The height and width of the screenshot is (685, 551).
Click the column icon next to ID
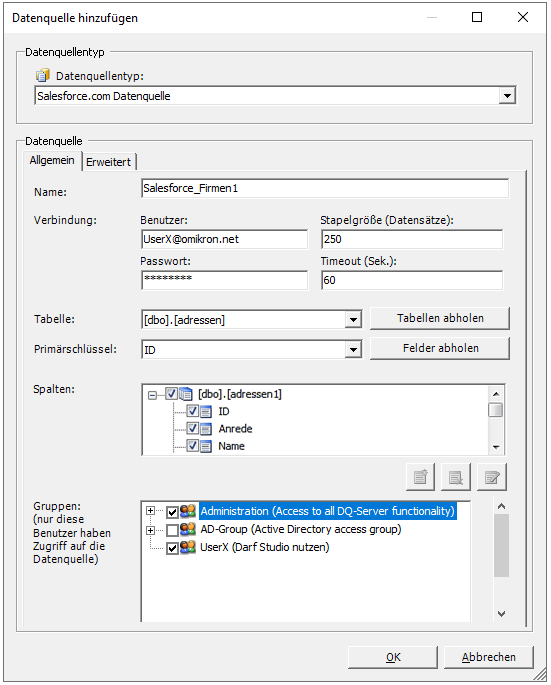(206, 412)
